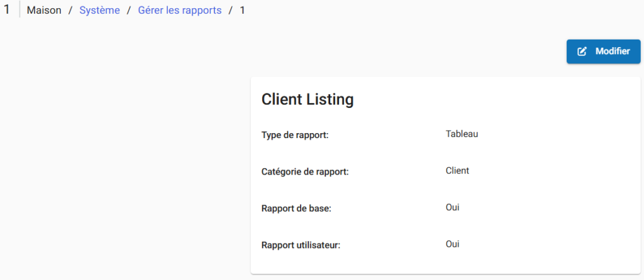Click the slash before the final breadcrumb 1

[231, 11]
